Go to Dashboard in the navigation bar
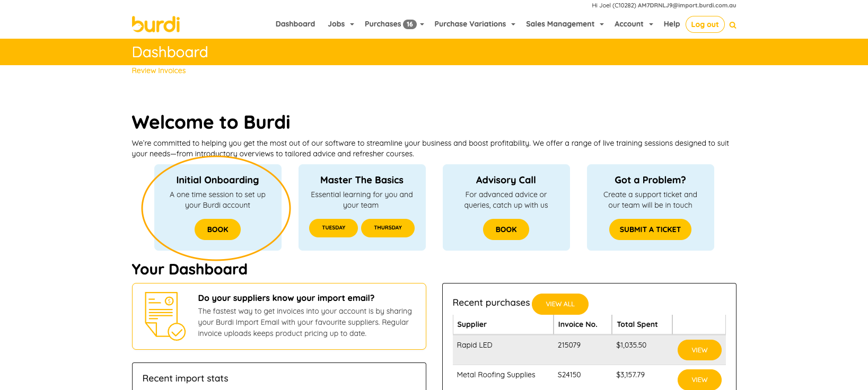 [x=295, y=24]
